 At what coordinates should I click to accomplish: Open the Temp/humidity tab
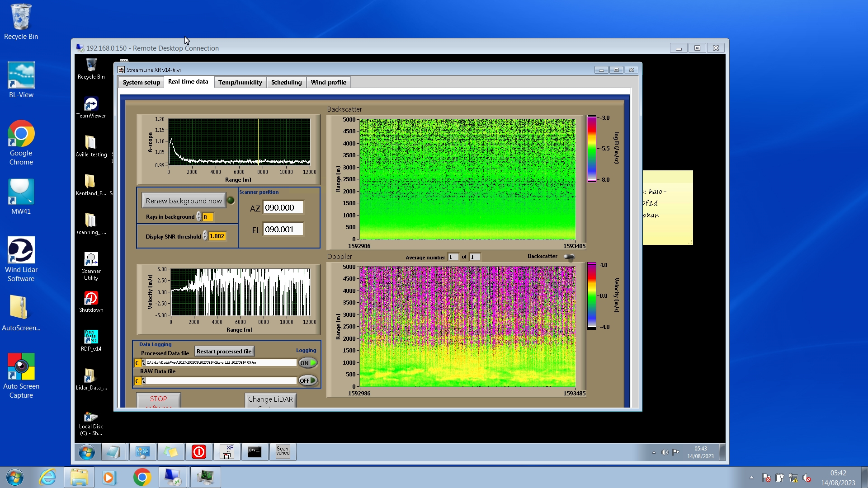click(240, 82)
